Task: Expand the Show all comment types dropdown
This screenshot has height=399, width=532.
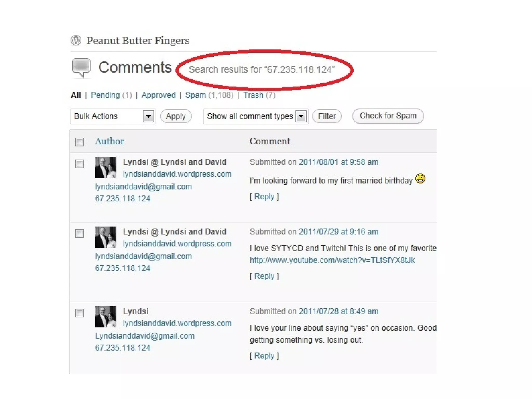Action: (x=256, y=116)
